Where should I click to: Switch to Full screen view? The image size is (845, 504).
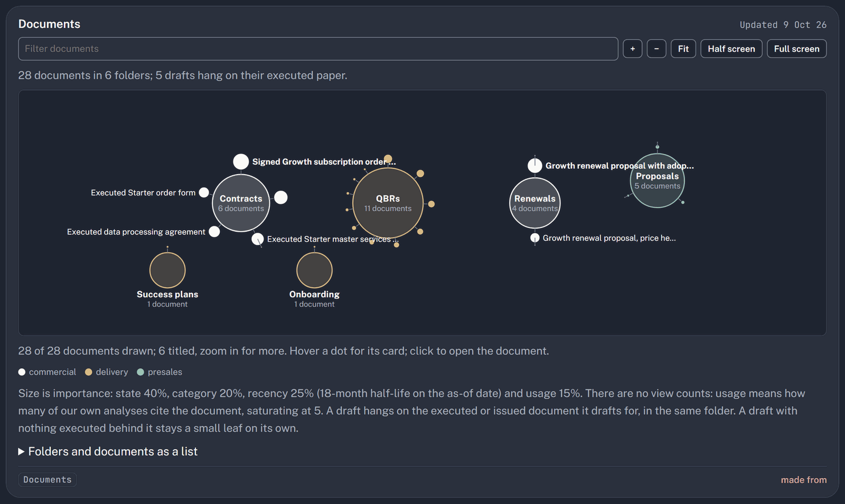tap(796, 49)
